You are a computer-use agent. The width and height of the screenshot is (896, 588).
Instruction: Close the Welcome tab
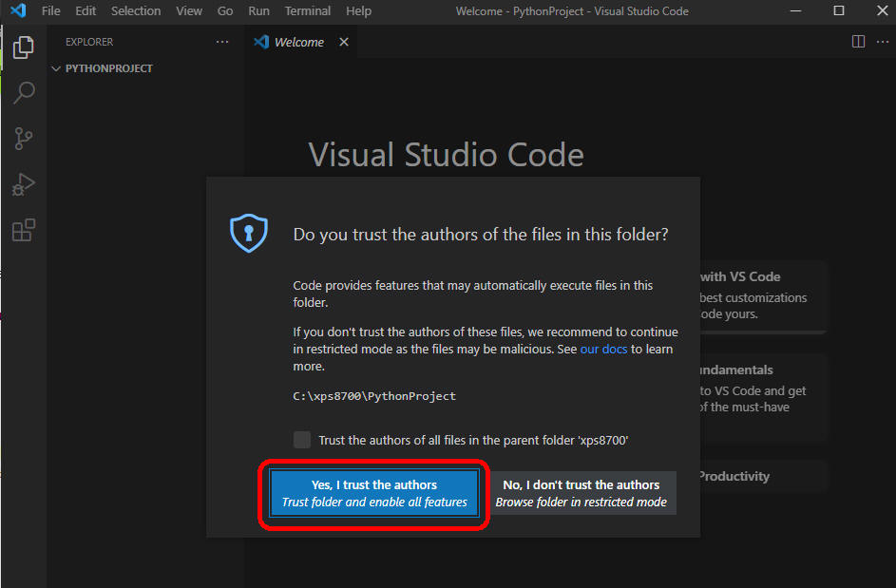point(343,42)
